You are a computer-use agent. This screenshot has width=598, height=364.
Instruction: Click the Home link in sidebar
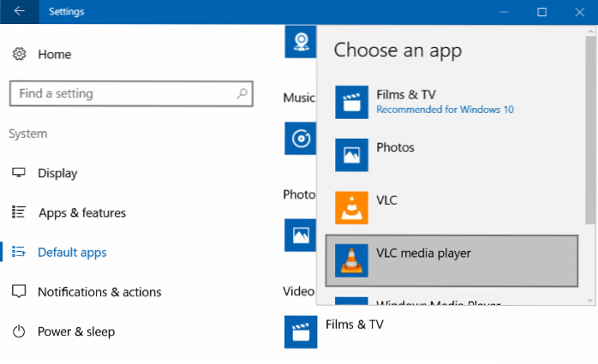point(54,54)
